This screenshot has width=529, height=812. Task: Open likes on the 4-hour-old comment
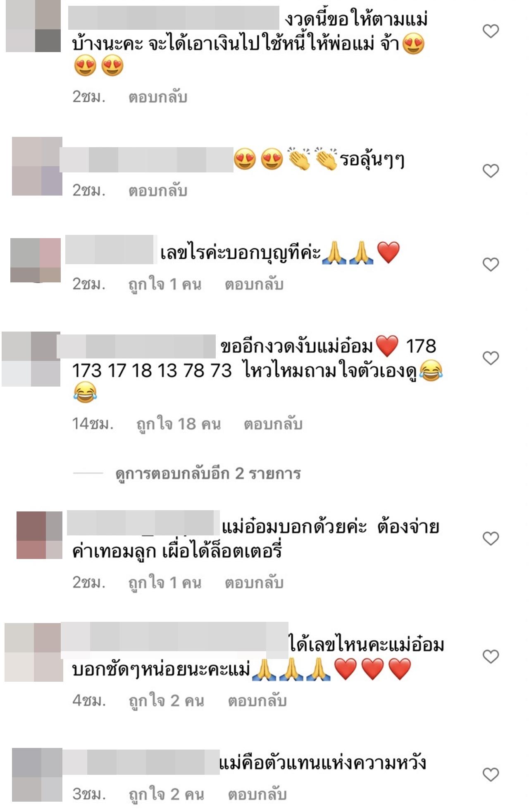tap(167, 701)
